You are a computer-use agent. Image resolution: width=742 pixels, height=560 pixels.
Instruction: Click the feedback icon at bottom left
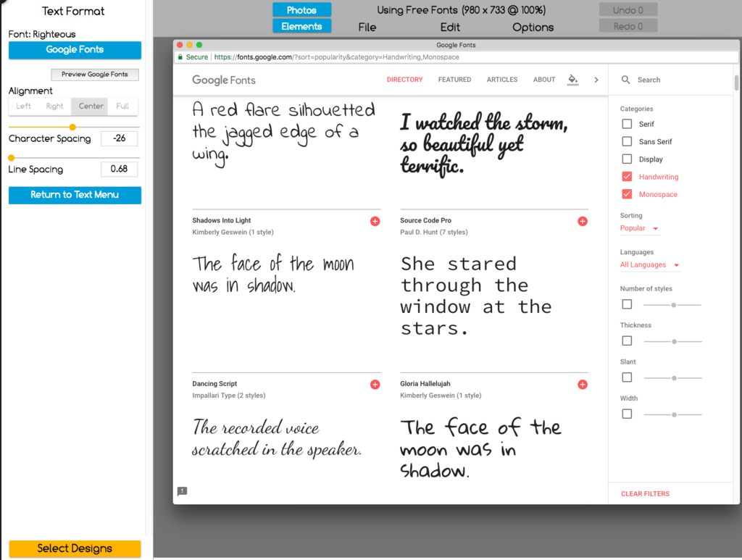(x=183, y=491)
